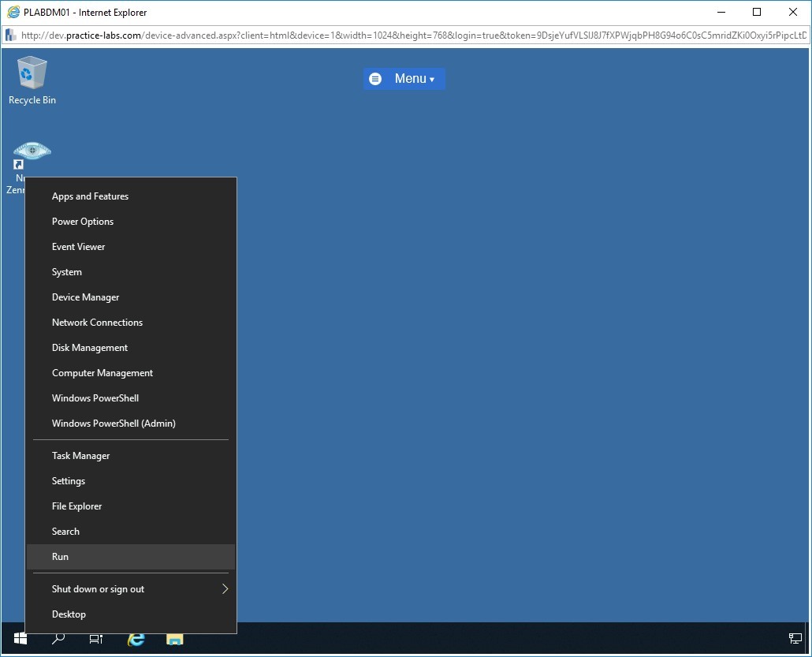The height and width of the screenshot is (657, 812).
Task: Launch Internet Explorer from the taskbar
Action: pyautogui.click(x=135, y=638)
